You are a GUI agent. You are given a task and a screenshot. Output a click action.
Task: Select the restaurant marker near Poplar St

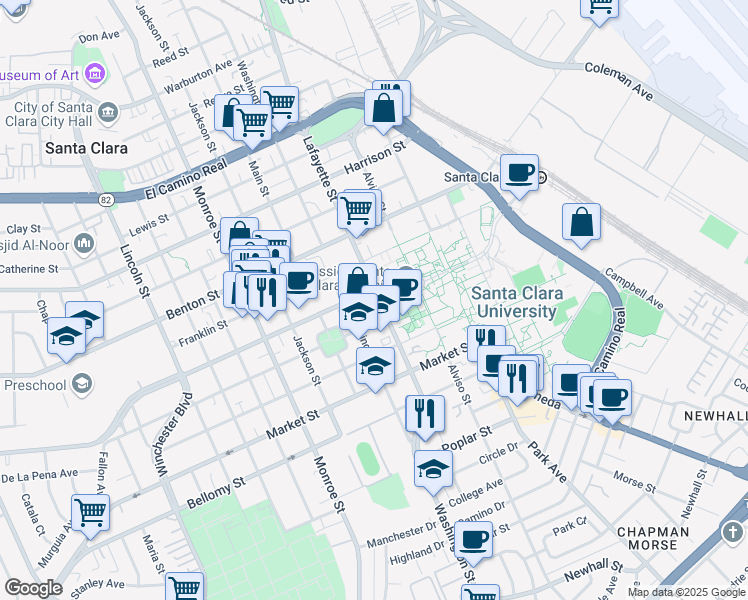coord(425,415)
